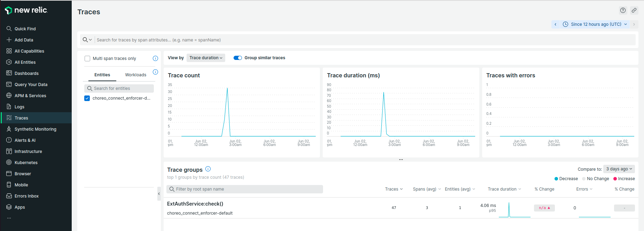Viewport: 644px width, 231px height.
Task: Click the Decrease legend item
Action: pyautogui.click(x=566, y=179)
